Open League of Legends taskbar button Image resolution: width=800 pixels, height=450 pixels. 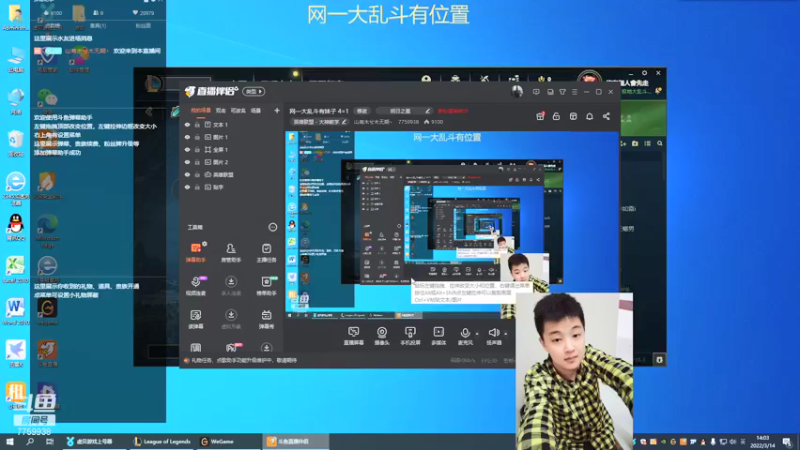click(162, 441)
